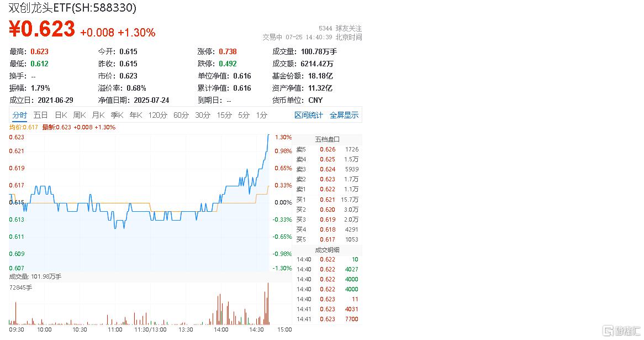Click the 买5 order row at 0.617
Screen dimensions: 644x340
tap(328, 239)
